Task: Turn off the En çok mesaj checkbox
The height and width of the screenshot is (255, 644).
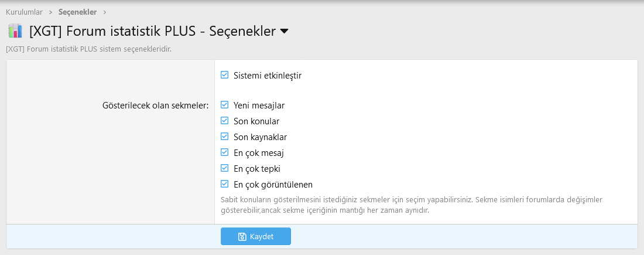Action: [224, 152]
